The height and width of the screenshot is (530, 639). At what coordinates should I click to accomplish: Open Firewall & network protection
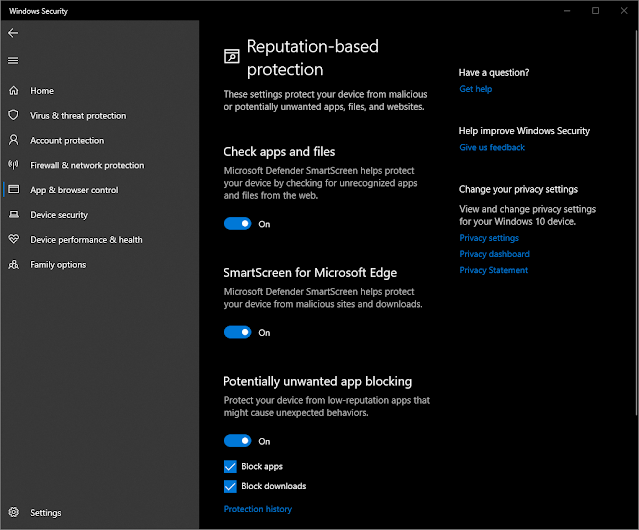(87, 165)
